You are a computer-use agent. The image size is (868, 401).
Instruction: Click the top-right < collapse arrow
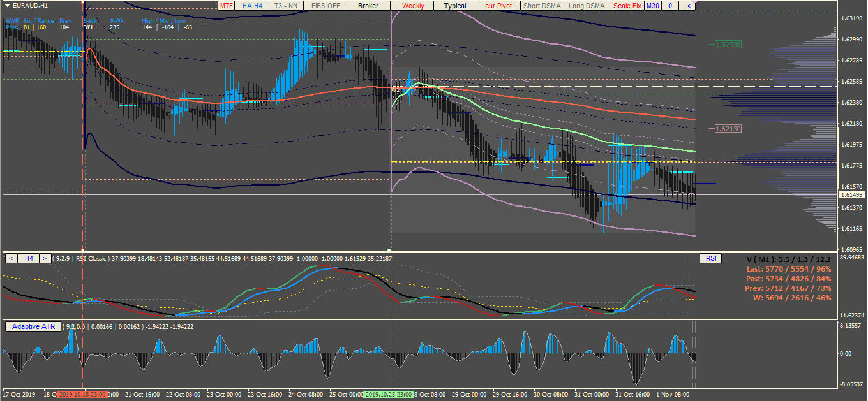(687, 6)
